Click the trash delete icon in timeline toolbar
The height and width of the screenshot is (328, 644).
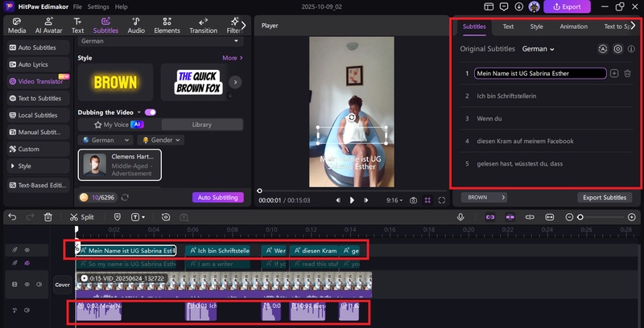click(48, 217)
